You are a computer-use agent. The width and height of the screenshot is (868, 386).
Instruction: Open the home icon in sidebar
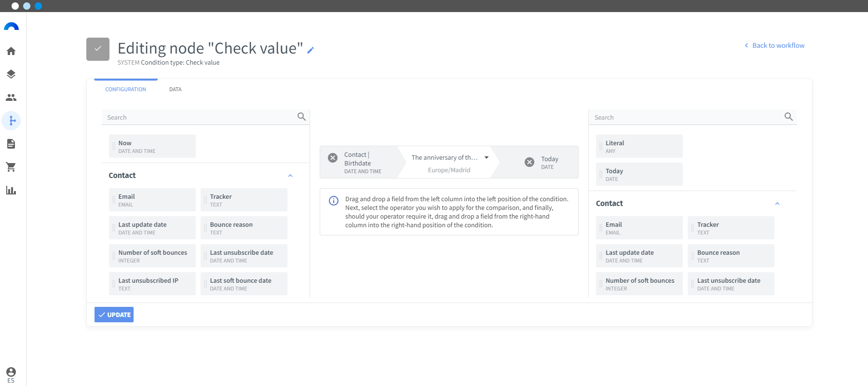point(11,51)
